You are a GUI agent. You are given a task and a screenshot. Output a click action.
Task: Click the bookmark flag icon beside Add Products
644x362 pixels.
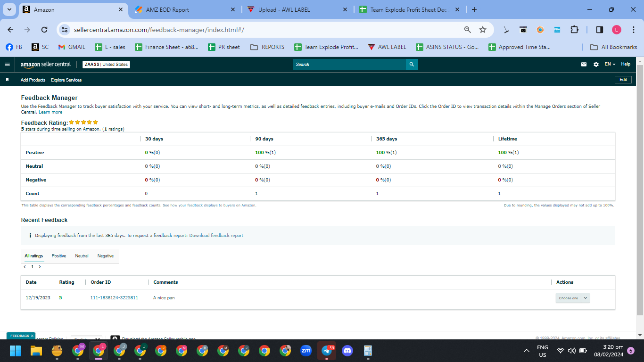pos(7,80)
